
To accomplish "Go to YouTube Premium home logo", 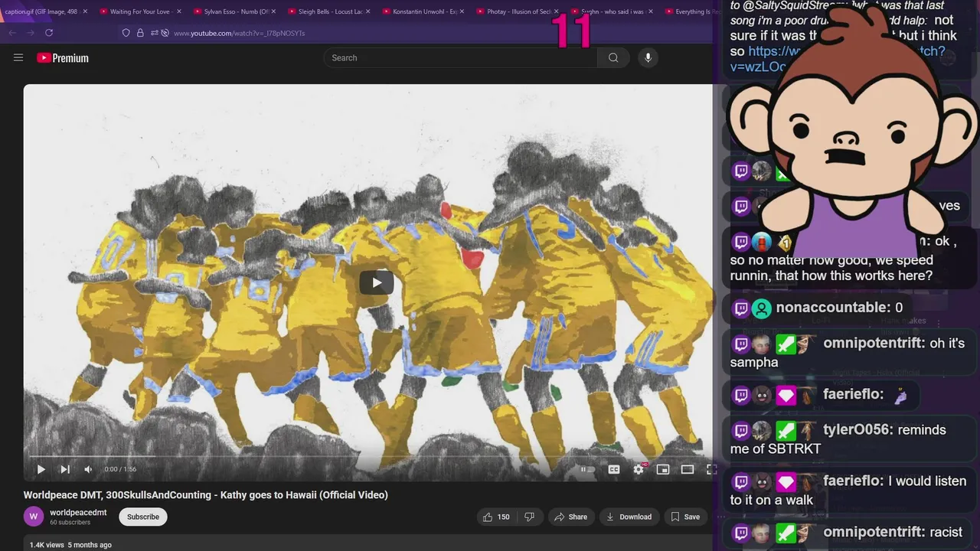I will (63, 58).
